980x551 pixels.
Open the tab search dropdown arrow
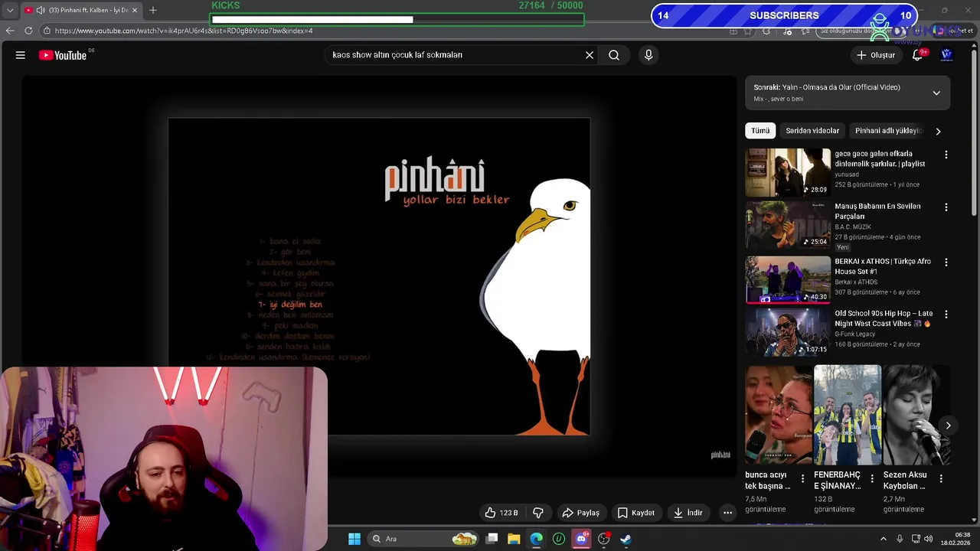(x=9, y=10)
